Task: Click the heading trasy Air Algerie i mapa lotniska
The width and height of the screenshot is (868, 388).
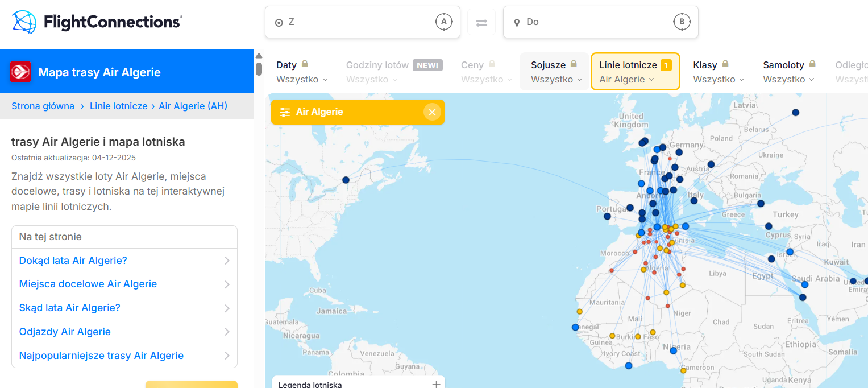Action: 98,142
